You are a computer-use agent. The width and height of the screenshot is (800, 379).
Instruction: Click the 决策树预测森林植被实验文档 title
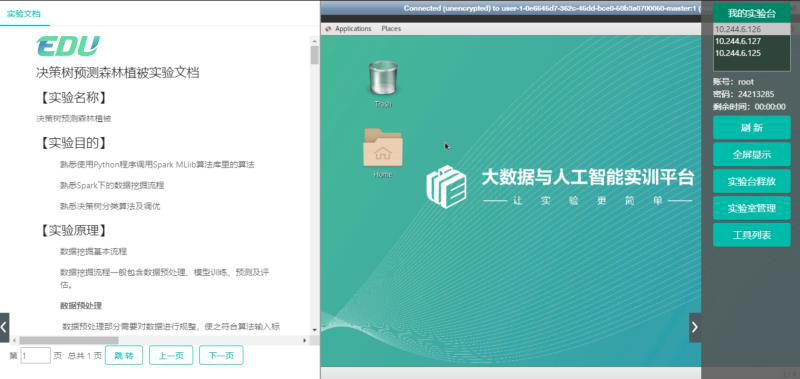click(x=117, y=73)
